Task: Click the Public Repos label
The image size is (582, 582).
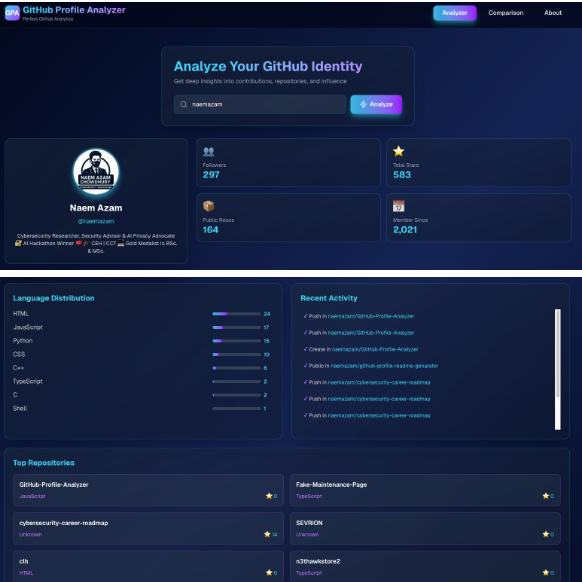Action: point(218,220)
